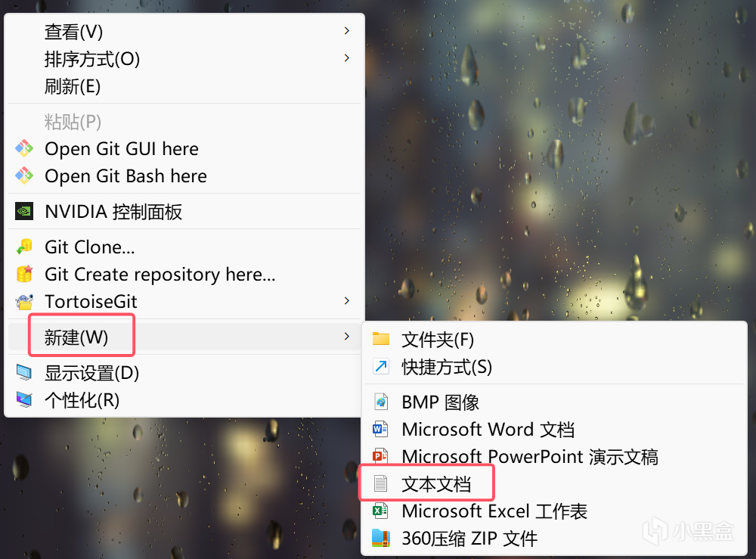Click the TortoiseGit turtle icon

(x=24, y=302)
